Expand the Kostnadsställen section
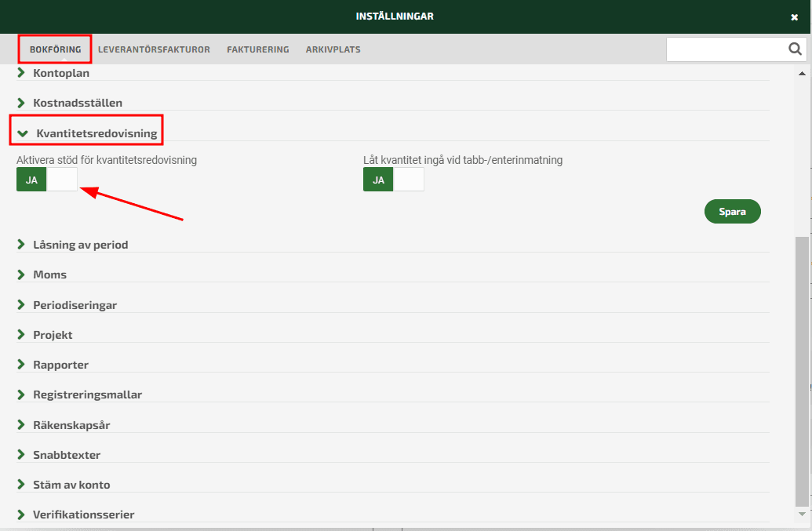This screenshot has height=531, width=812. [77, 103]
